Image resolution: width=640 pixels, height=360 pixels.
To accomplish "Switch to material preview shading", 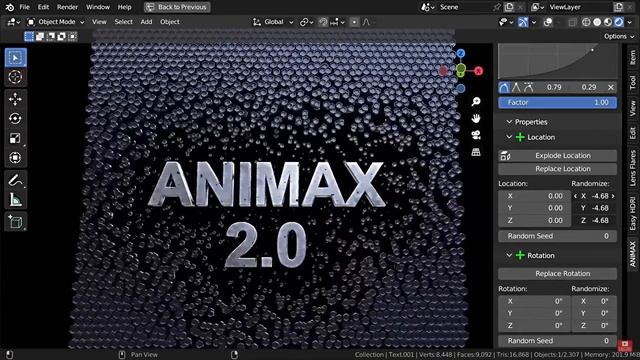I will point(608,22).
